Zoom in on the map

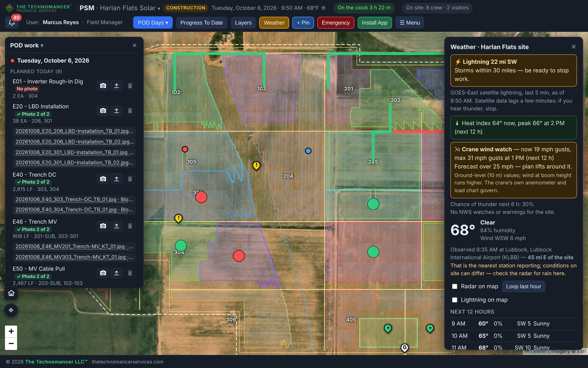click(11, 331)
